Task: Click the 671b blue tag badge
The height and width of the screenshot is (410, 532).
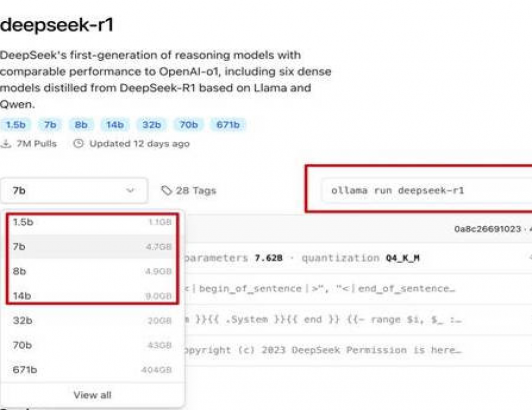Action: (x=228, y=125)
